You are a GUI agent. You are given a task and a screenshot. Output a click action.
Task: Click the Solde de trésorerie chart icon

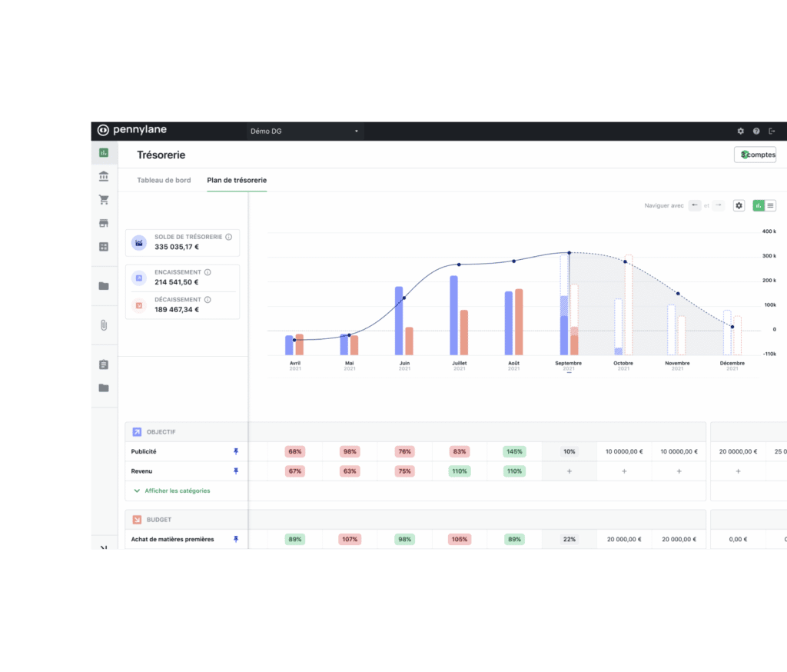139,243
